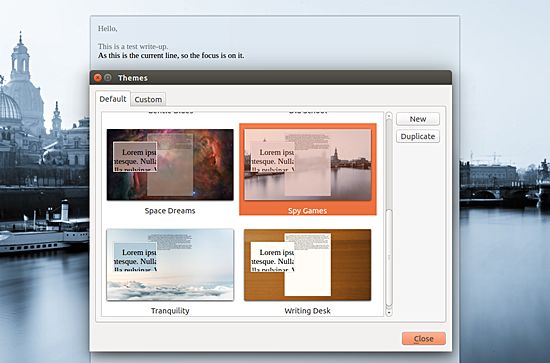550x363 pixels.
Task: Click the Themes title bar text
Action: coord(133,78)
